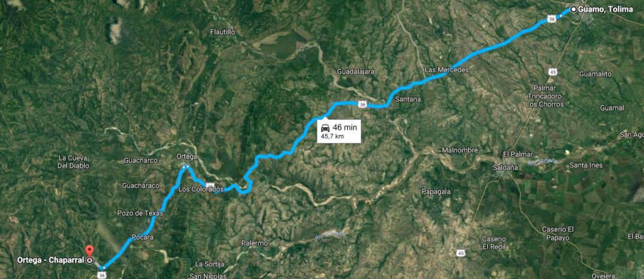Click route 36 shield near Guamo
644x279 pixels.
(551, 19)
